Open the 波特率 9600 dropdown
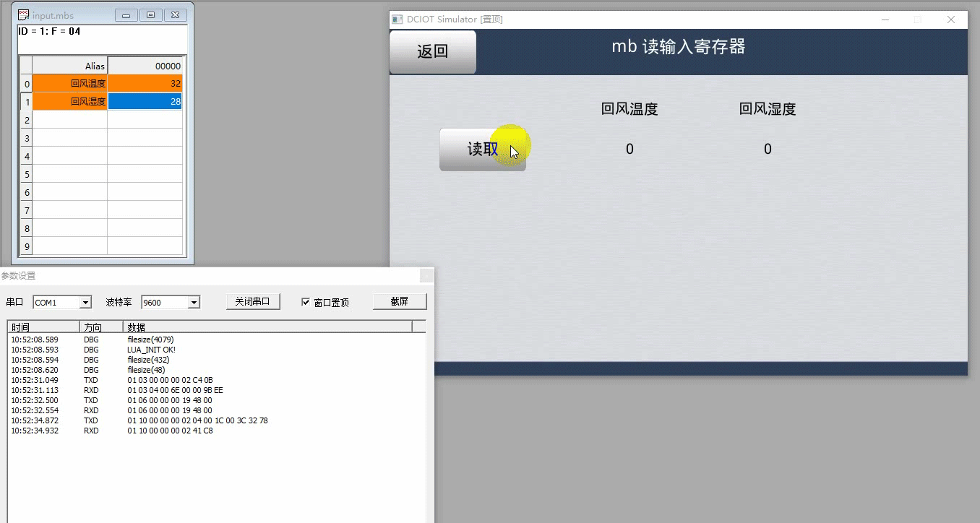The width and height of the screenshot is (980, 523). tap(194, 302)
